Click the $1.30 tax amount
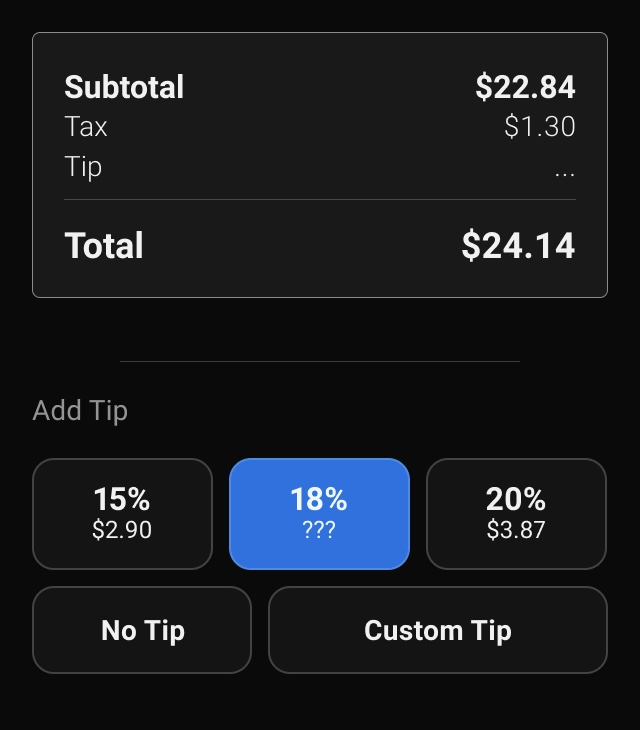 point(540,127)
